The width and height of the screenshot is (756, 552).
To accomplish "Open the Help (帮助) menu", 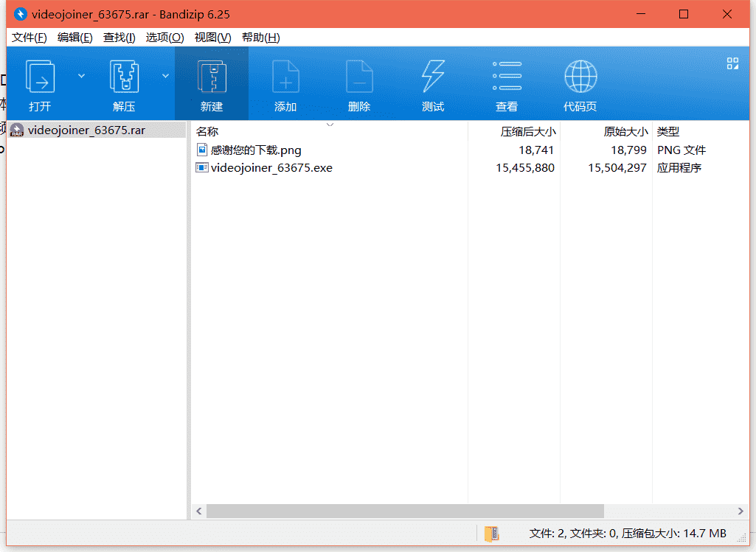I will (x=261, y=38).
